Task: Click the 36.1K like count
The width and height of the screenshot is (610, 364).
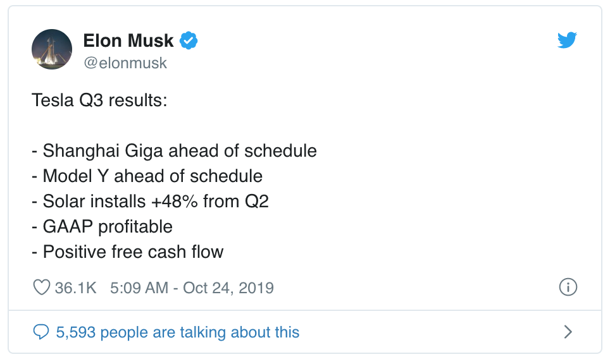Action: coord(75,288)
